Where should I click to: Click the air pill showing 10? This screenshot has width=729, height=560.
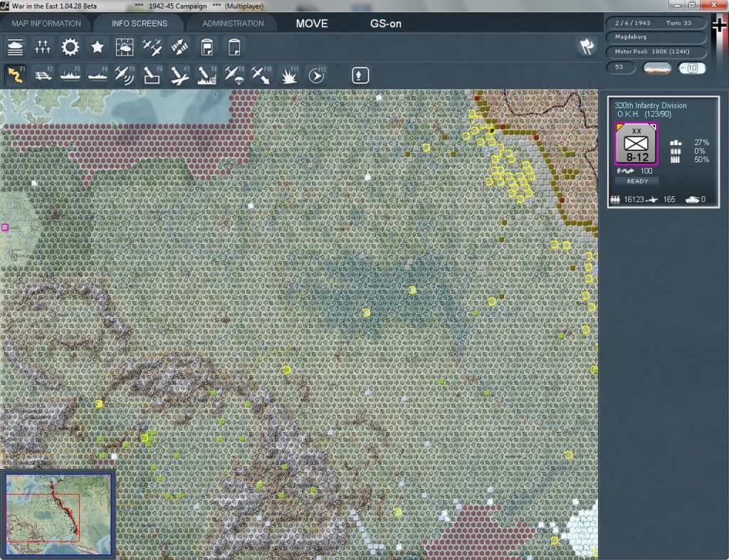691,68
